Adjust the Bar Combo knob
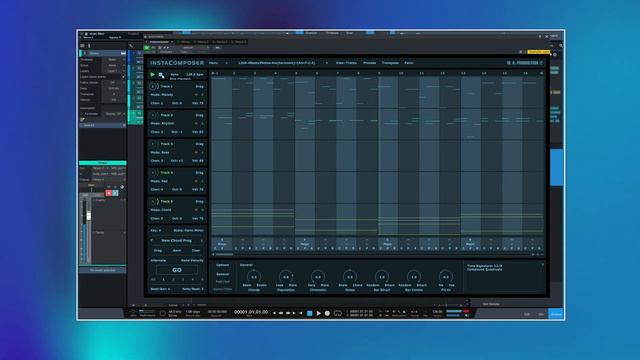Image resolution: width=640 pixels, height=360 pixels. 413,277
